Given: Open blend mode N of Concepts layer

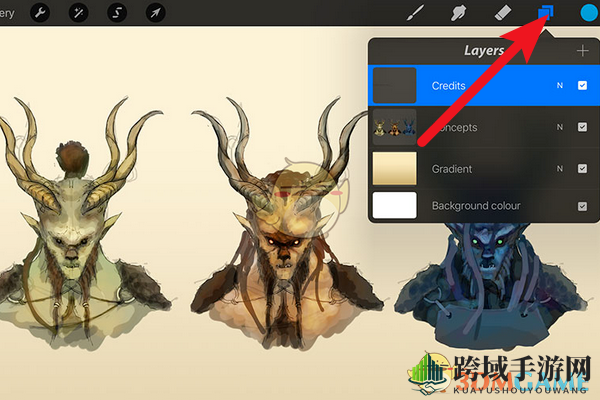Looking at the screenshot, I should click(x=560, y=127).
